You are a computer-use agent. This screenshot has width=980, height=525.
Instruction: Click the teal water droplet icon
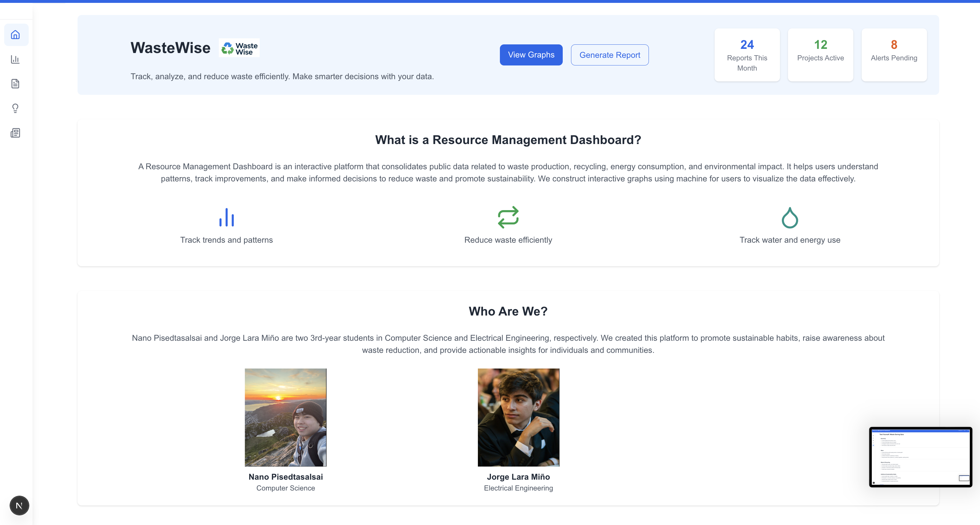click(790, 217)
